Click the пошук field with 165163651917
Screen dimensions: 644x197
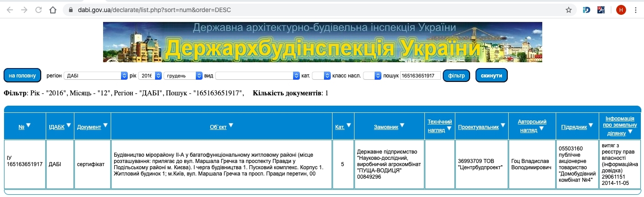(x=420, y=76)
